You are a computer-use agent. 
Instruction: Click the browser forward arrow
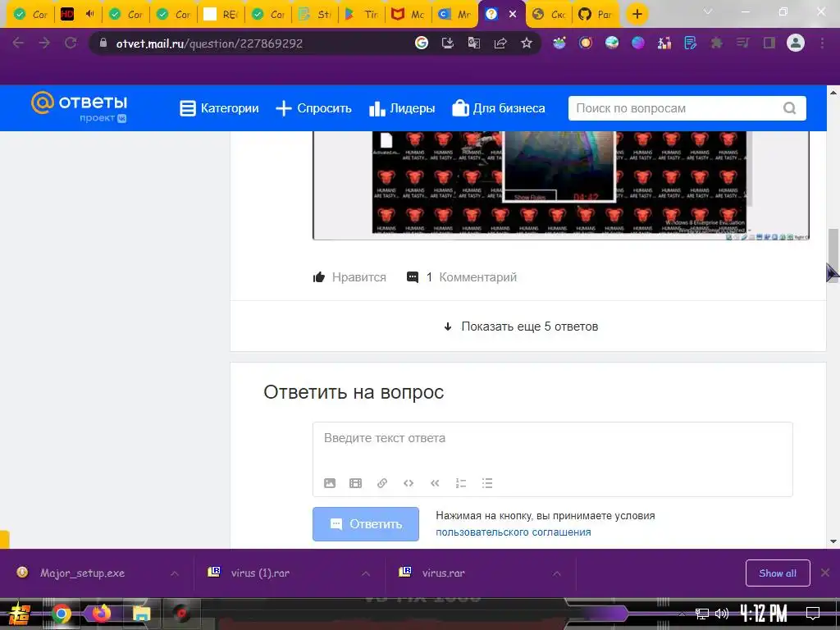pos(44,43)
